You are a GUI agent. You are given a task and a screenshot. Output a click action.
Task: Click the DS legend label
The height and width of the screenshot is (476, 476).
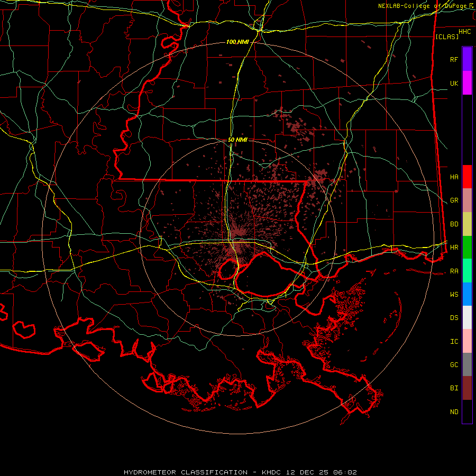[454, 318]
